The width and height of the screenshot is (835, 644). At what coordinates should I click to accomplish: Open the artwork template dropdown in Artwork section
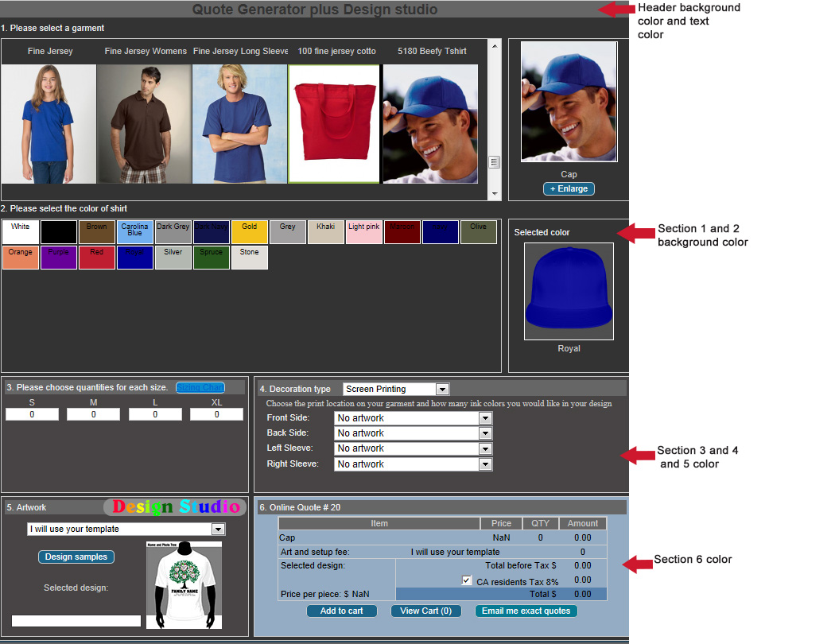point(126,529)
